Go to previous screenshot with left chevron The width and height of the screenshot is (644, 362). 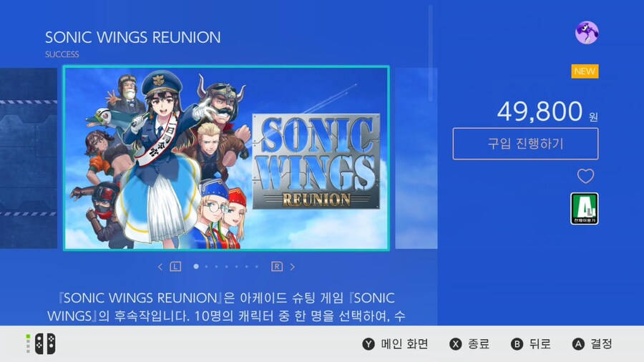click(x=160, y=267)
